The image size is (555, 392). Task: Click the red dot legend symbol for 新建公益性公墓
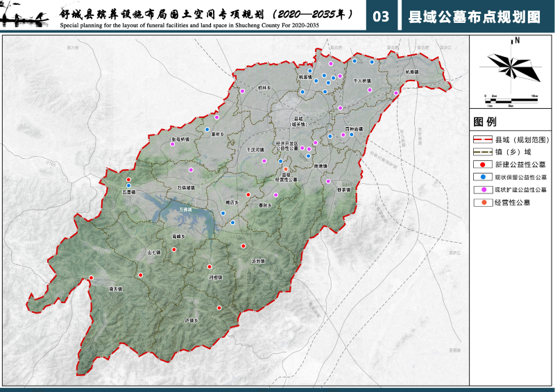click(482, 164)
